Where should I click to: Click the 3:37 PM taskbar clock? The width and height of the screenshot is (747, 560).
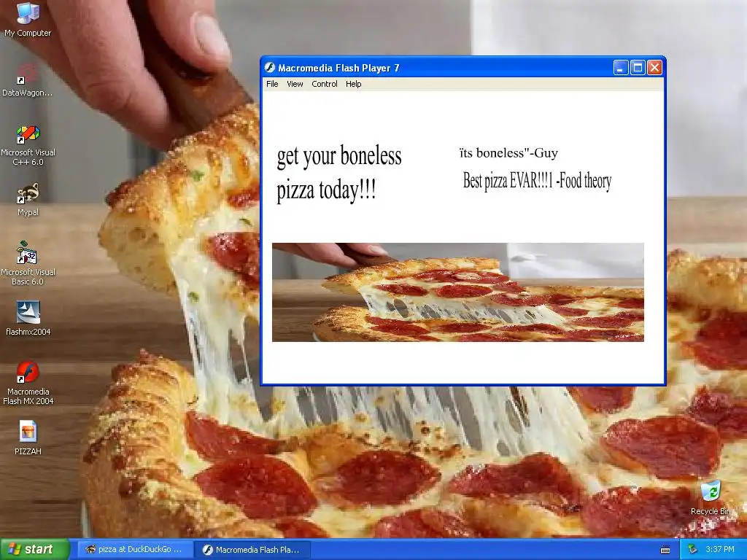pyautogui.click(x=720, y=549)
